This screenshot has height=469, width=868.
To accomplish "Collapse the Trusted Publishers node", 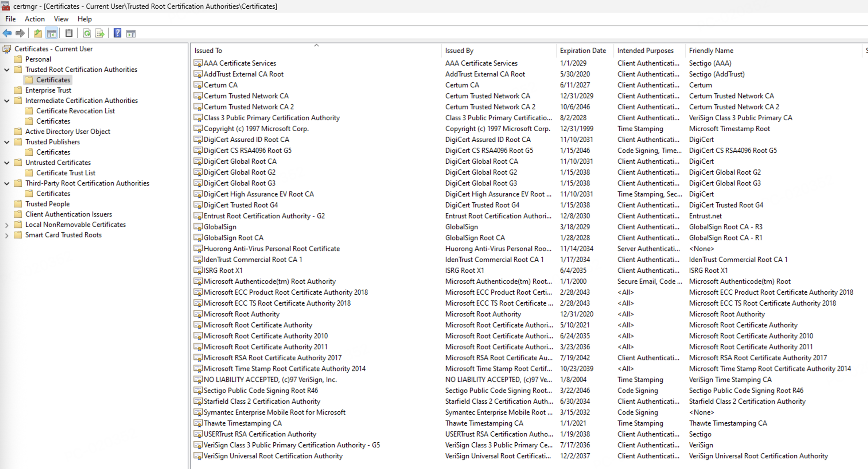I will 7,142.
